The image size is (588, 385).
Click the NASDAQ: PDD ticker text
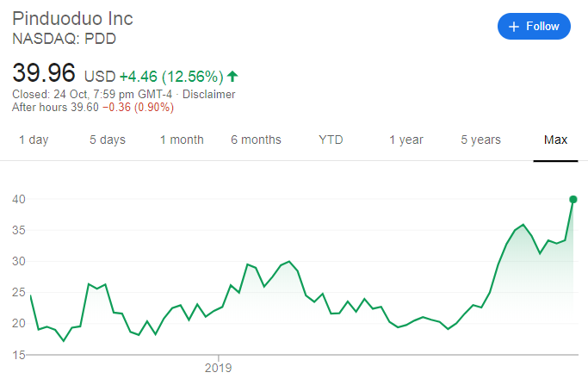click(x=65, y=39)
